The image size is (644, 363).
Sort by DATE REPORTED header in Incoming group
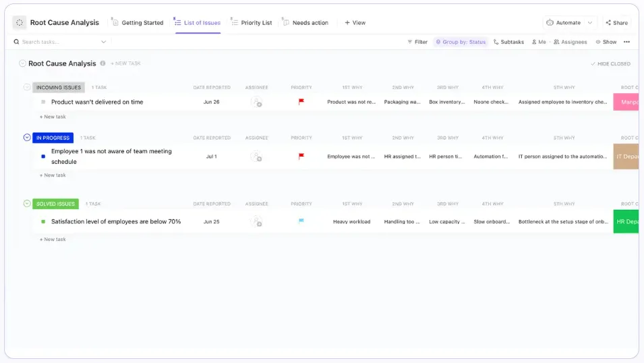point(212,88)
